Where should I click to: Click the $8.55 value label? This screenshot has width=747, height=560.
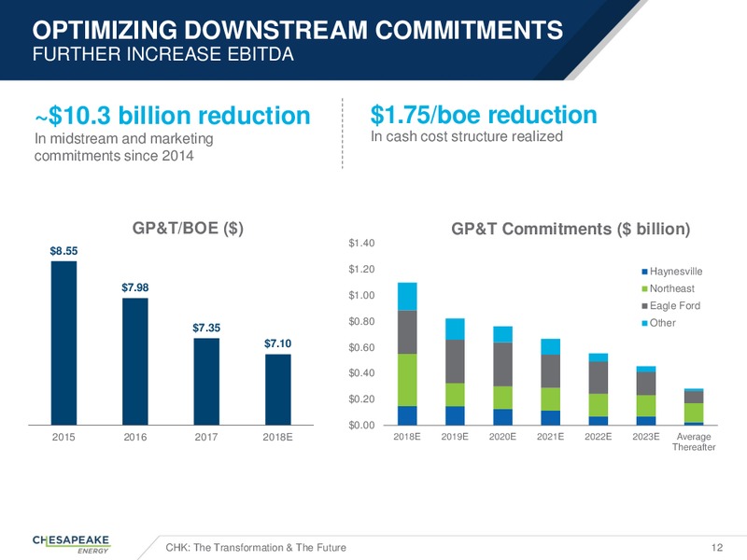point(63,251)
